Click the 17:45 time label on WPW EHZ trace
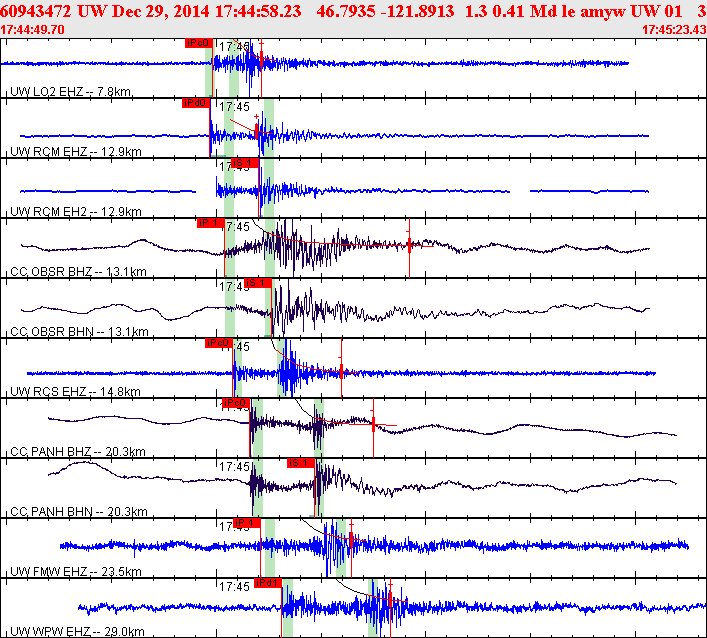This screenshot has height=638, width=707. 234,587
